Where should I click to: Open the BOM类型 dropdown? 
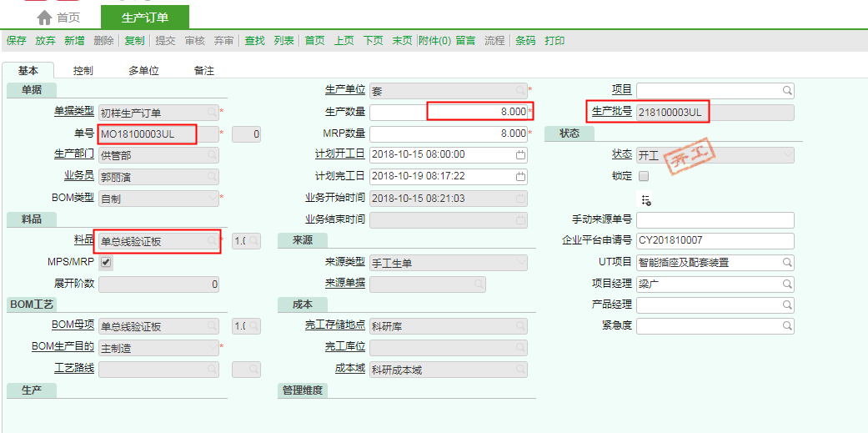coord(212,199)
